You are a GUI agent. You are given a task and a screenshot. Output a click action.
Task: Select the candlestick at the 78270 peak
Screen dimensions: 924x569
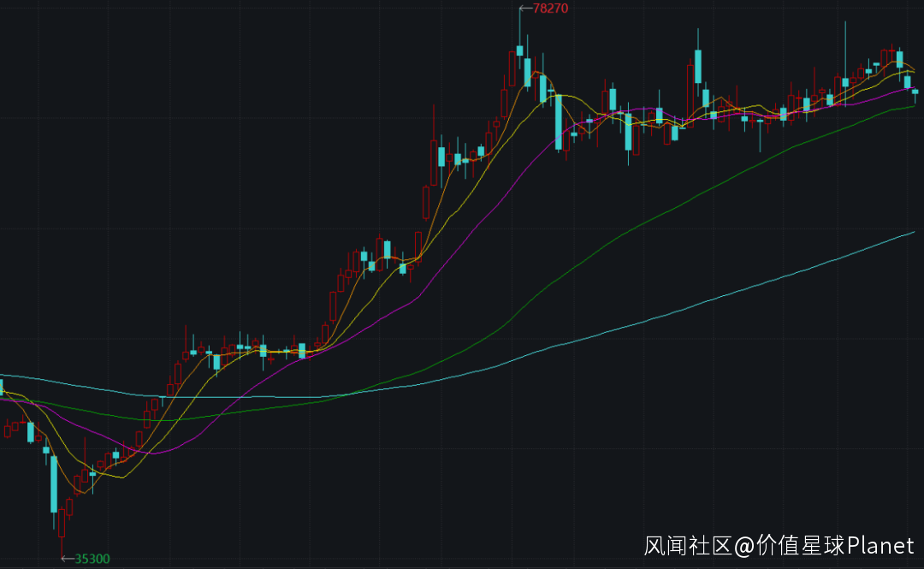tap(519, 50)
